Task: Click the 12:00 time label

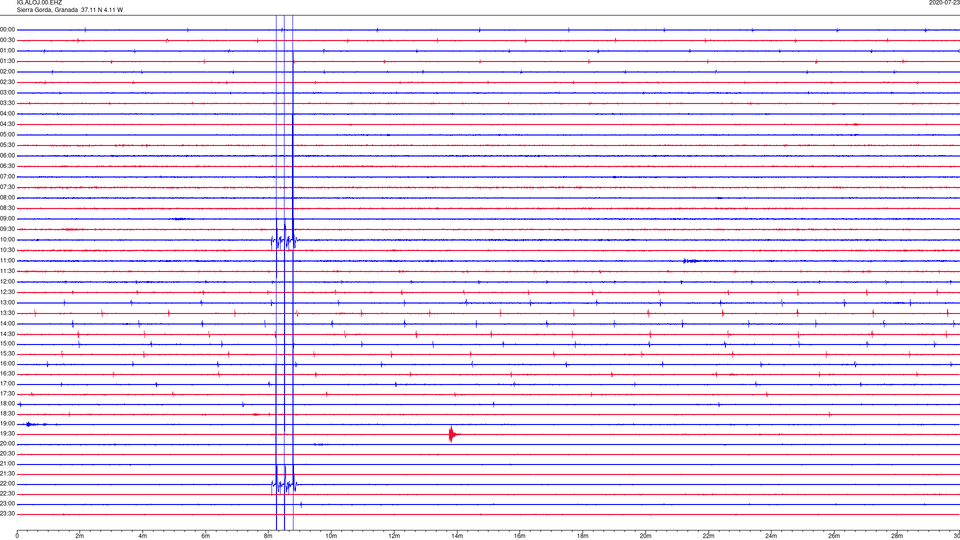Action: tap(8, 282)
